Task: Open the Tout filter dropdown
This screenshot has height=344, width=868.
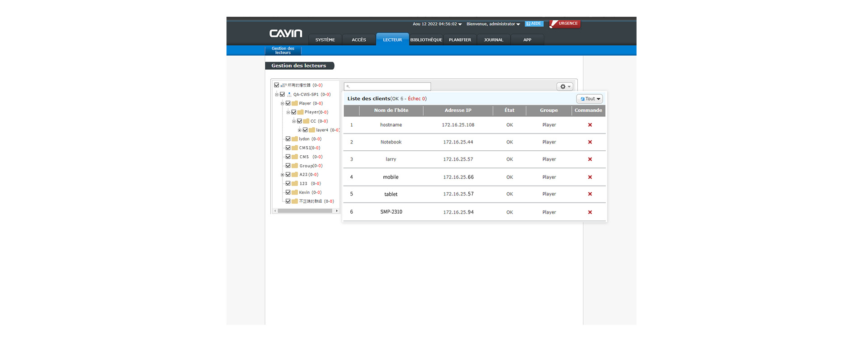Action: (x=590, y=99)
